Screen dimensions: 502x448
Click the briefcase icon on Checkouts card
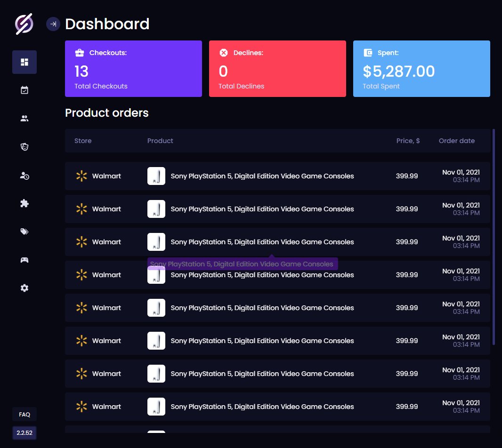click(x=80, y=53)
